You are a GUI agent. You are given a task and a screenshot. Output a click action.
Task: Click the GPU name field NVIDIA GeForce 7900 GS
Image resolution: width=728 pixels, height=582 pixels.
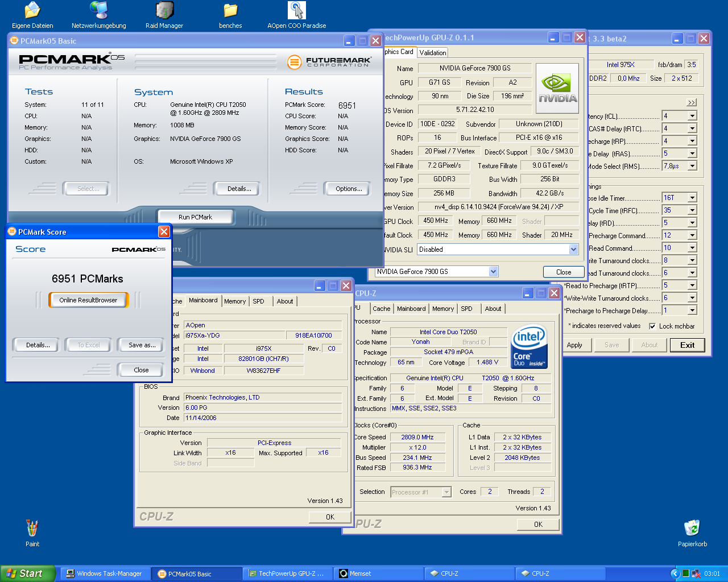[475, 68]
